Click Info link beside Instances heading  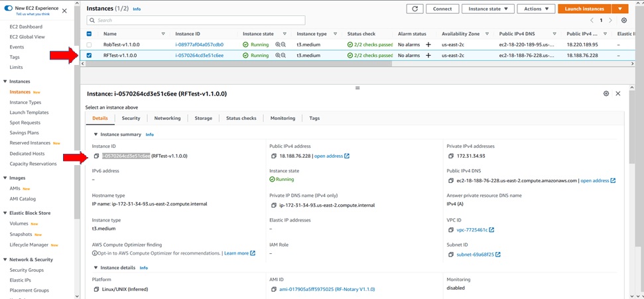tap(137, 9)
